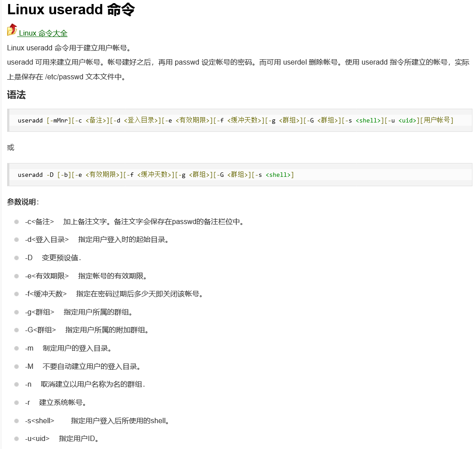Viewport: 476px width, 449px height.
Task: Click the -f<缓冲天数> parameter line
Action: pos(114,294)
